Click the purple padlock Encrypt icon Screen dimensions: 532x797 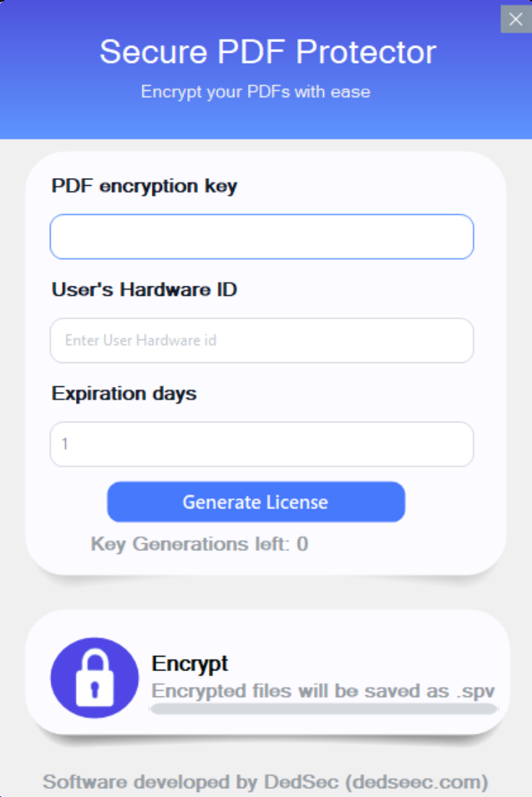click(x=95, y=678)
